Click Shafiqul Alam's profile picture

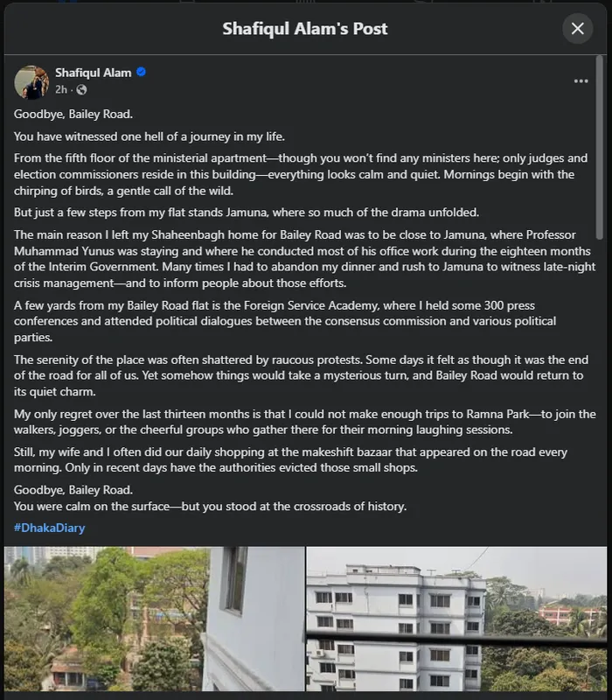click(31, 80)
